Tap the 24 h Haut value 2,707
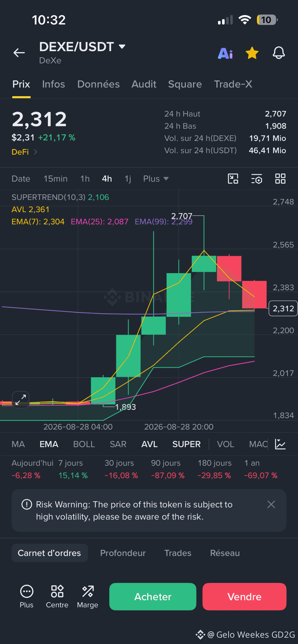The height and width of the screenshot is (644, 298). point(275,114)
